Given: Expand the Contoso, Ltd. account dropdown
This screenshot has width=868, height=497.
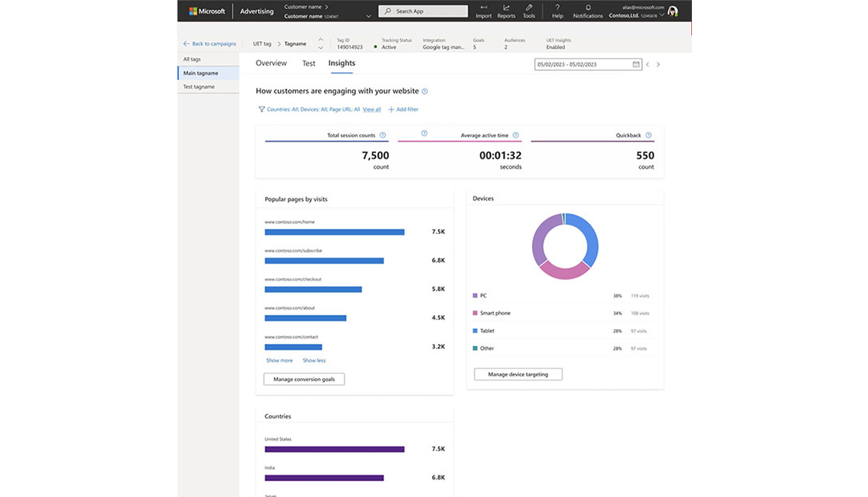Looking at the screenshot, I should click(x=661, y=15).
